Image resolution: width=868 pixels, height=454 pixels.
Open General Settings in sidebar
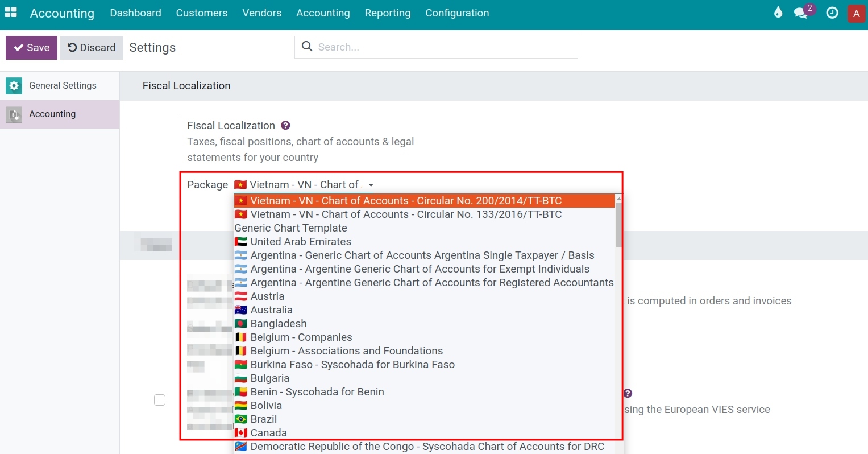tap(60, 86)
